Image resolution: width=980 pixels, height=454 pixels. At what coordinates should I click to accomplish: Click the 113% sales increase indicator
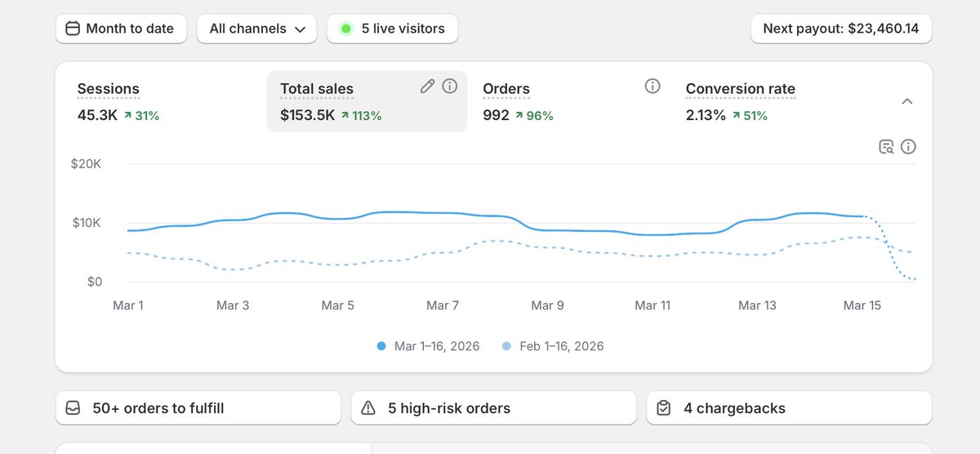tap(362, 116)
